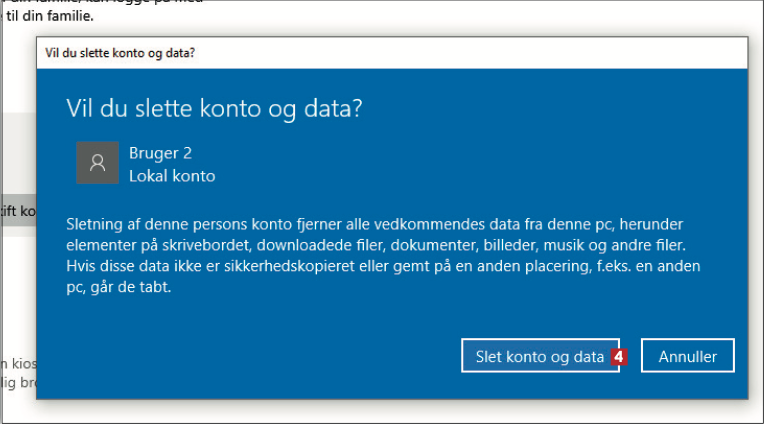
Task: Click the dialog title bar text
Action: click(120, 53)
